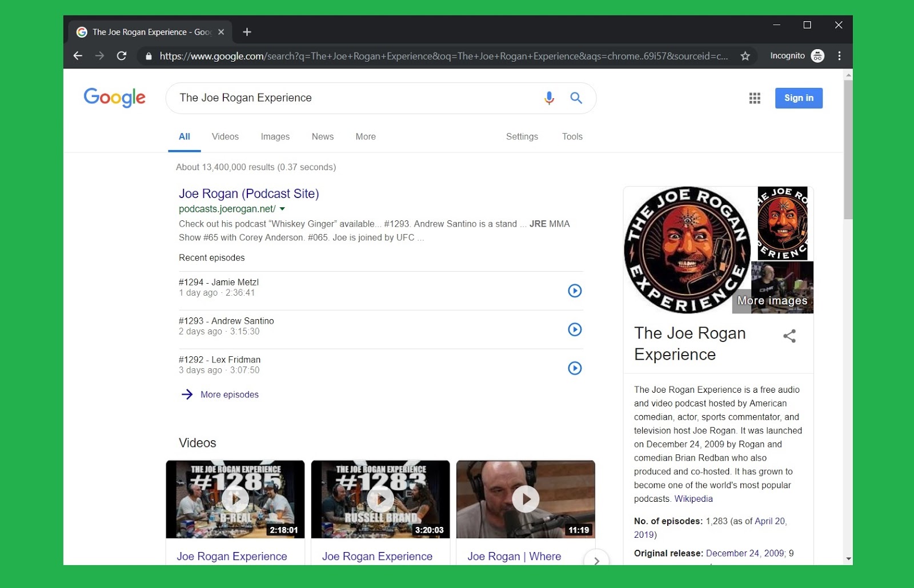Click the Google logo
The image size is (914, 588).
114,98
